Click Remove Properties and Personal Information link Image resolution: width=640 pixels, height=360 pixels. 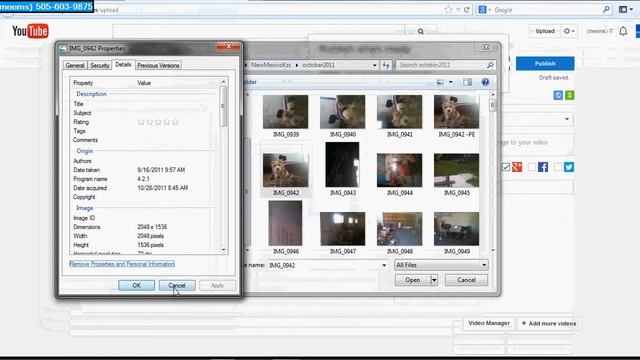[122, 264]
